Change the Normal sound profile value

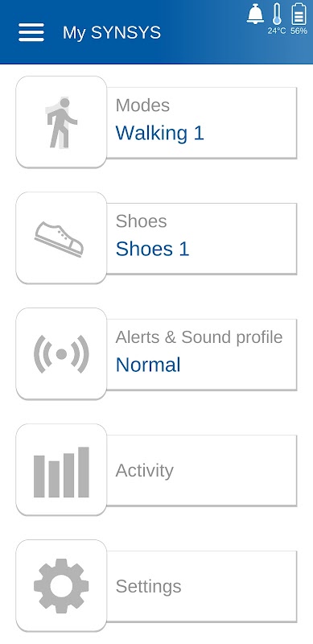coord(148,365)
